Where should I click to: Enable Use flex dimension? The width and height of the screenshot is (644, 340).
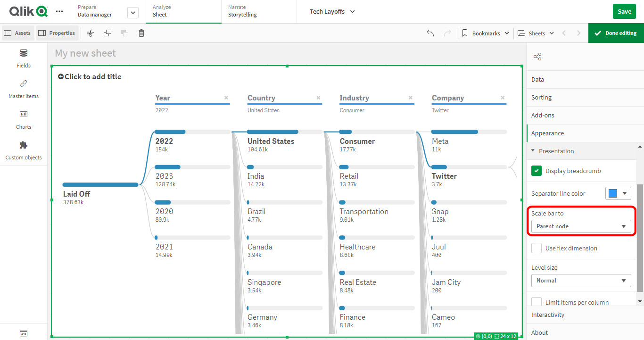[536, 248]
